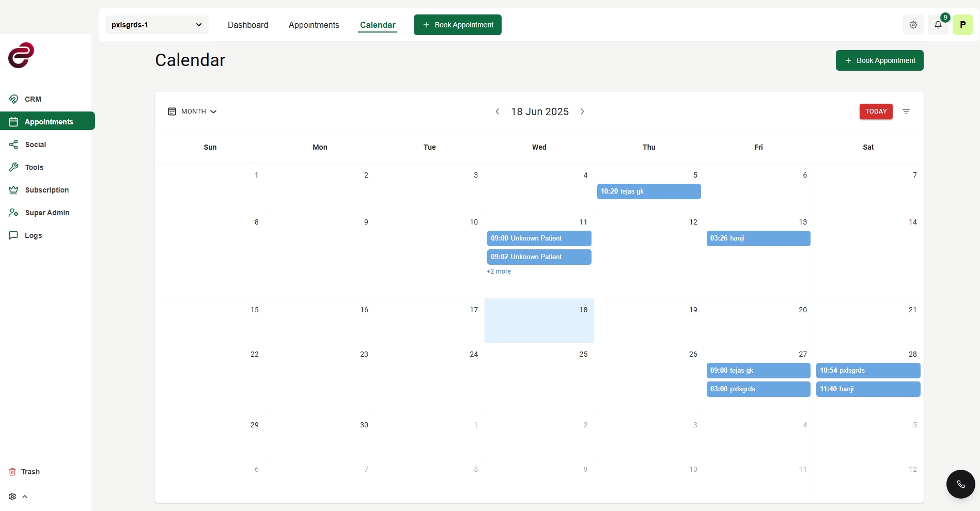The width and height of the screenshot is (980, 511).
Task: Go to previous month arrow
Action: [x=497, y=111]
